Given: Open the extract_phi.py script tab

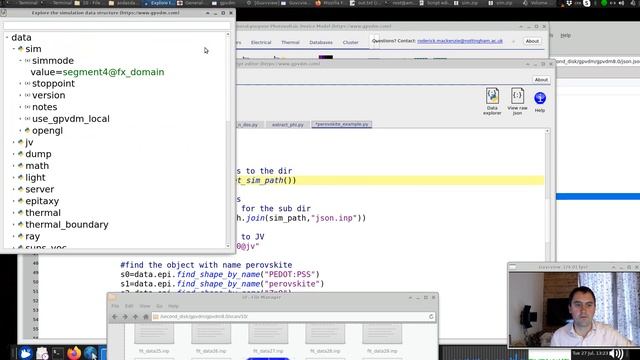Looking at the screenshot, I should pos(287,124).
